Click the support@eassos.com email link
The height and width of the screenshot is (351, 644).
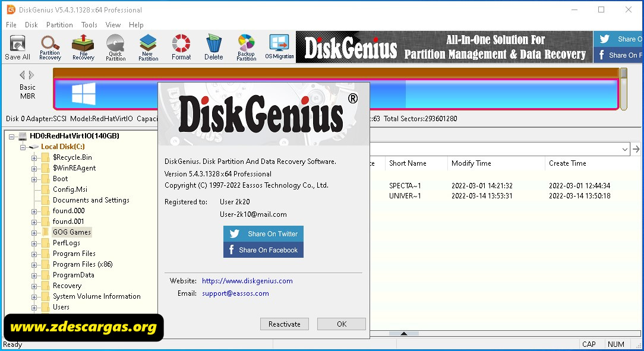click(235, 293)
